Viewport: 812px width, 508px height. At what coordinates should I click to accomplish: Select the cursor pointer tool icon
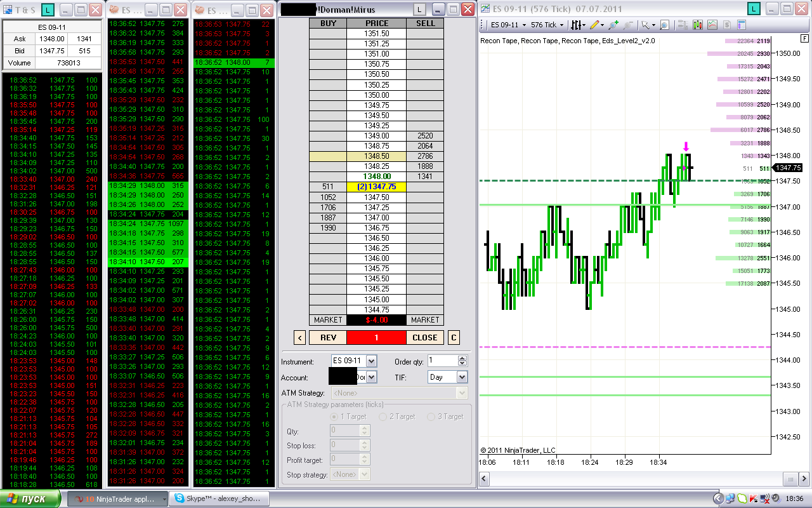pyautogui.click(x=645, y=25)
